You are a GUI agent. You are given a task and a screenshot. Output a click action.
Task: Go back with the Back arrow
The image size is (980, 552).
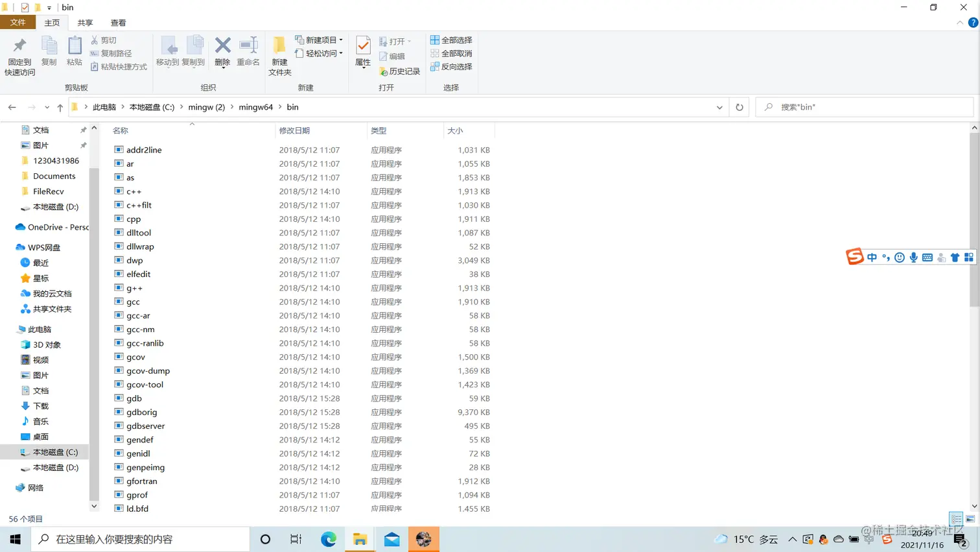pyautogui.click(x=12, y=107)
